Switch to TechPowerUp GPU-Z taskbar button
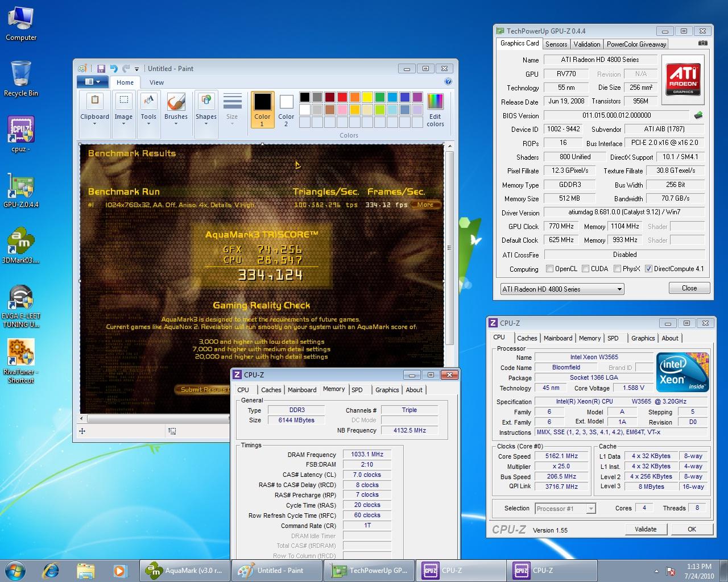This screenshot has height=582, width=728. (x=370, y=571)
